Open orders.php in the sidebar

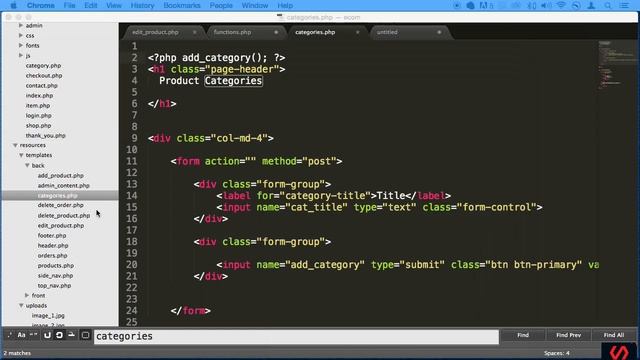[x=52, y=256]
